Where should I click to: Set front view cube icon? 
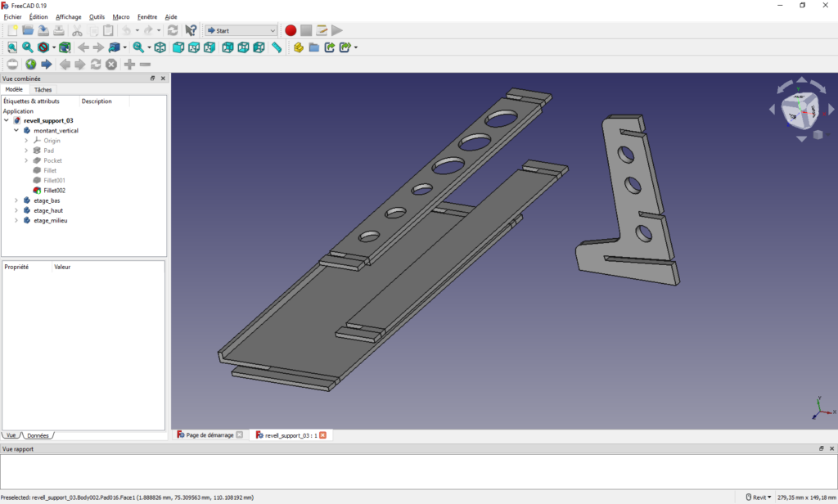point(178,47)
